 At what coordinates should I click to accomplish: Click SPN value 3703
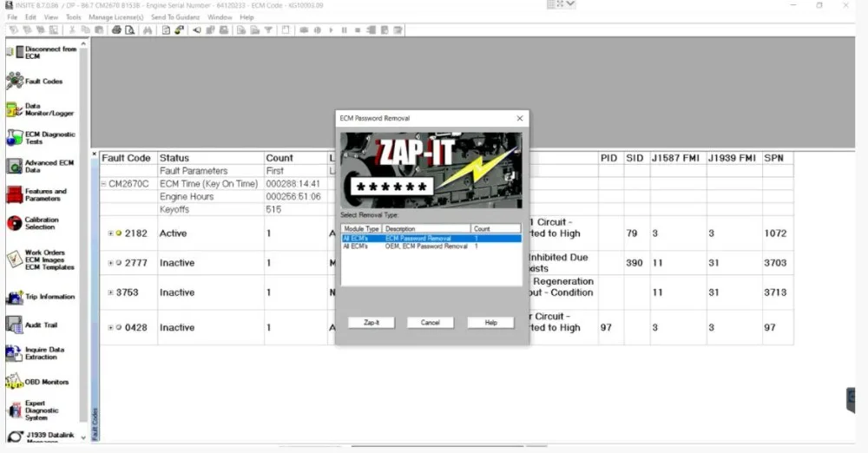[775, 263]
